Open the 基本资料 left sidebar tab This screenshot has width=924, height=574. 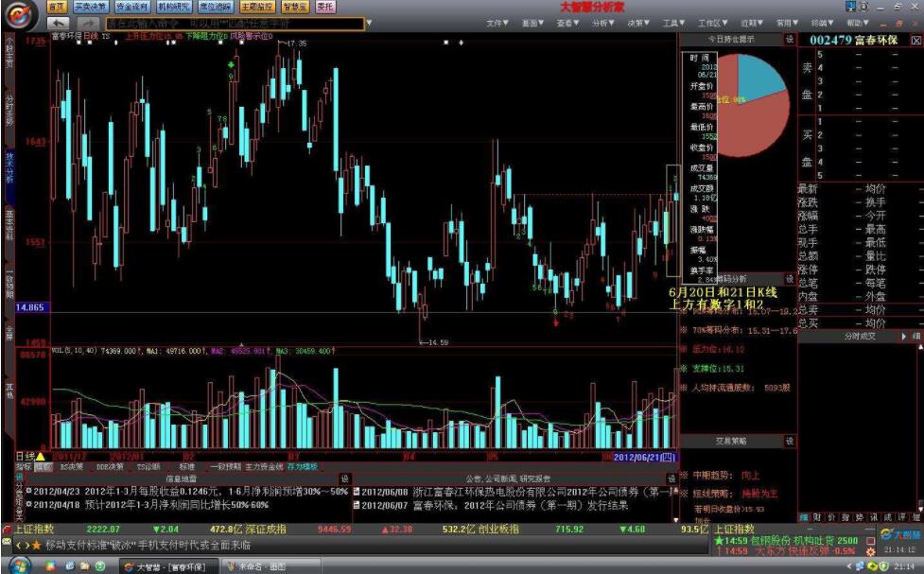[x=9, y=224]
